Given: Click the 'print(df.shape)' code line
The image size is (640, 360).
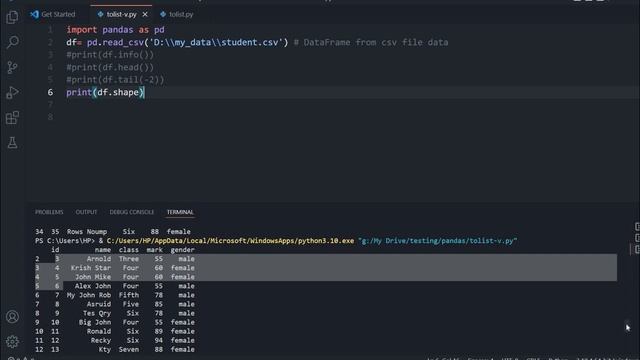Looking at the screenshot, I should 105,92.
